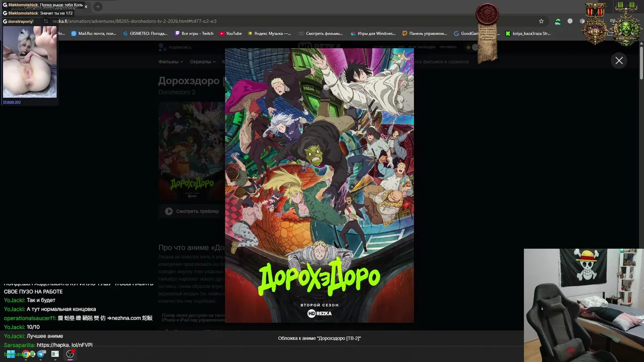644x362 pixels.
Task: Click the page scrollbar on the right edge
Action: [641, 62]
